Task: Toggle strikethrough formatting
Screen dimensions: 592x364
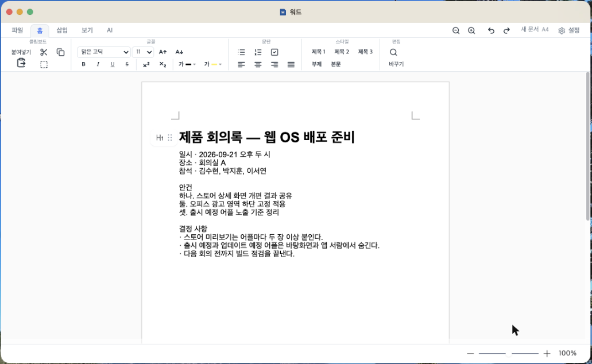Action: click(x=127, y=64)
